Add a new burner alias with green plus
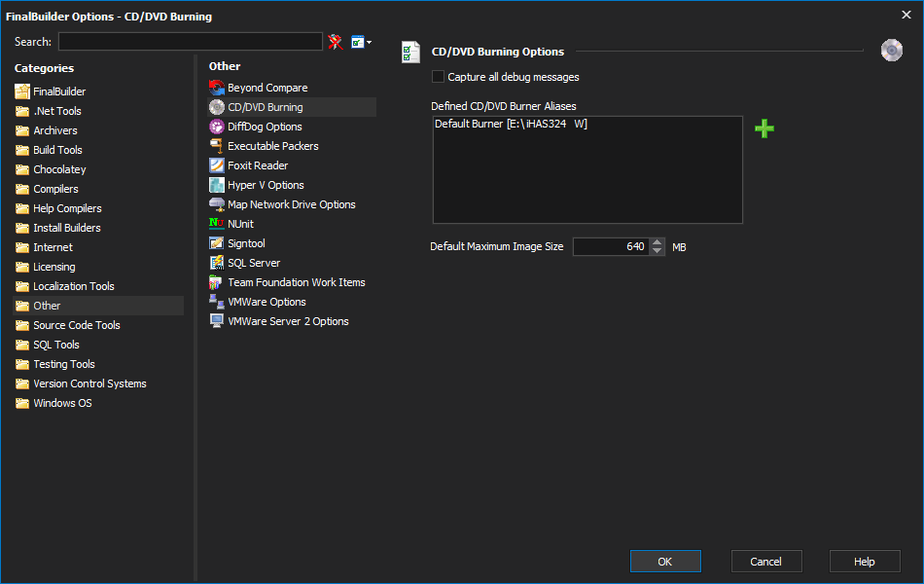 764,128
